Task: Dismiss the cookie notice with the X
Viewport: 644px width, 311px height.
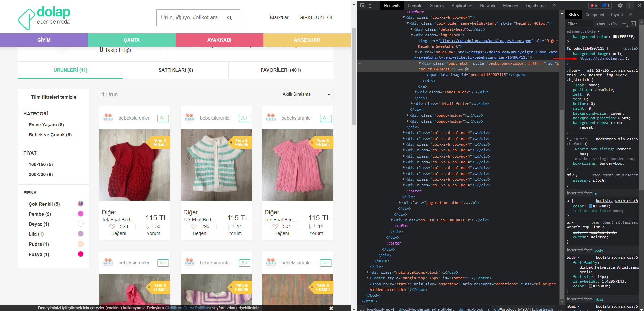Action: pos(331,308)
